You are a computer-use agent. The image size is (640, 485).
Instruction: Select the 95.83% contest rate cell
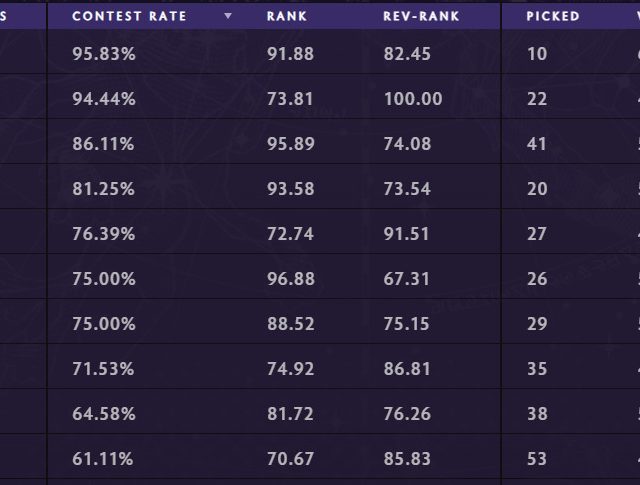coord(103,54)
